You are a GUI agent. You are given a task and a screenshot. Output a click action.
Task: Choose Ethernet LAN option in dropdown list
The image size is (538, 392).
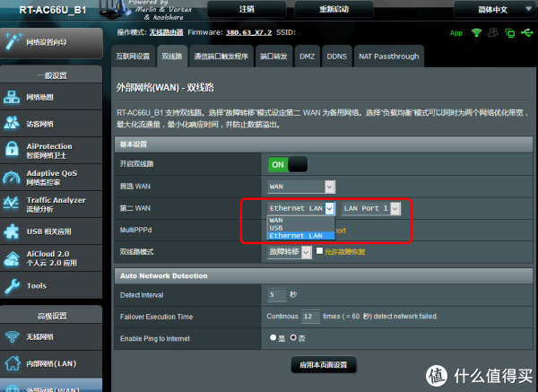(300, 236)
